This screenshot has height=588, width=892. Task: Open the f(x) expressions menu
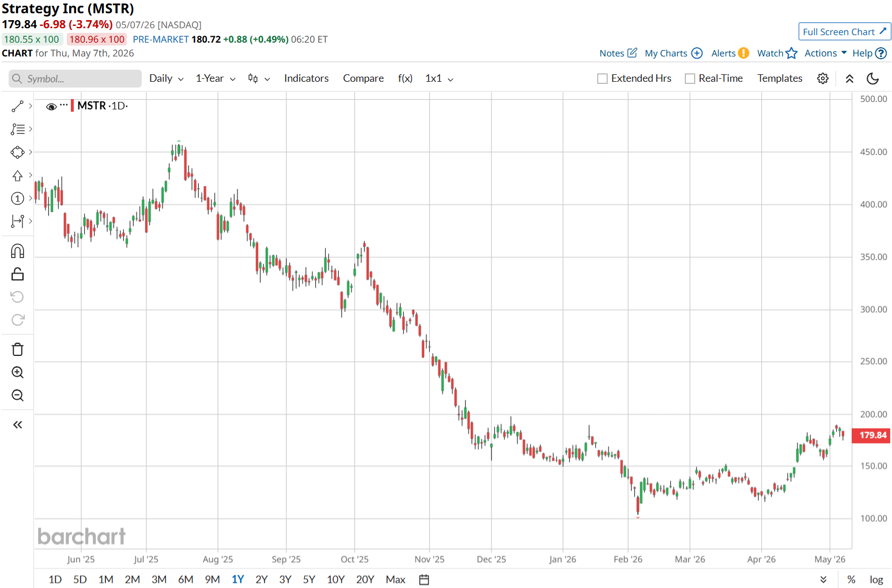click(x=405, y=78)
